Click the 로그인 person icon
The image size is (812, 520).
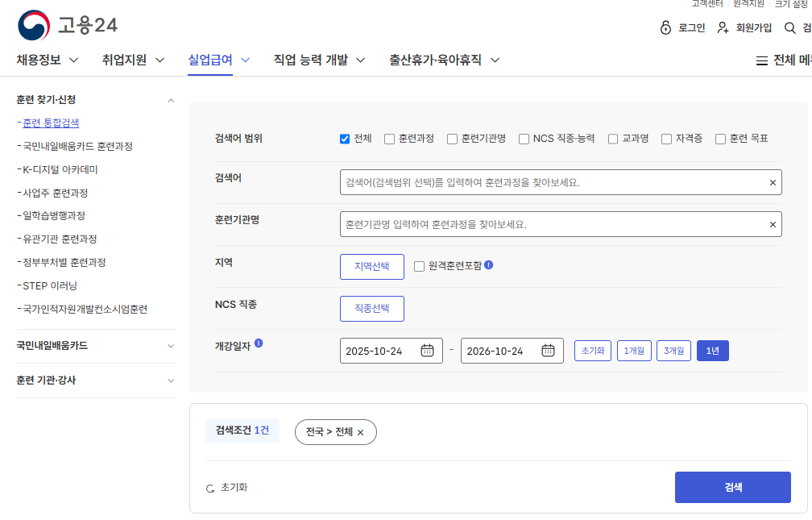point(665,27)
